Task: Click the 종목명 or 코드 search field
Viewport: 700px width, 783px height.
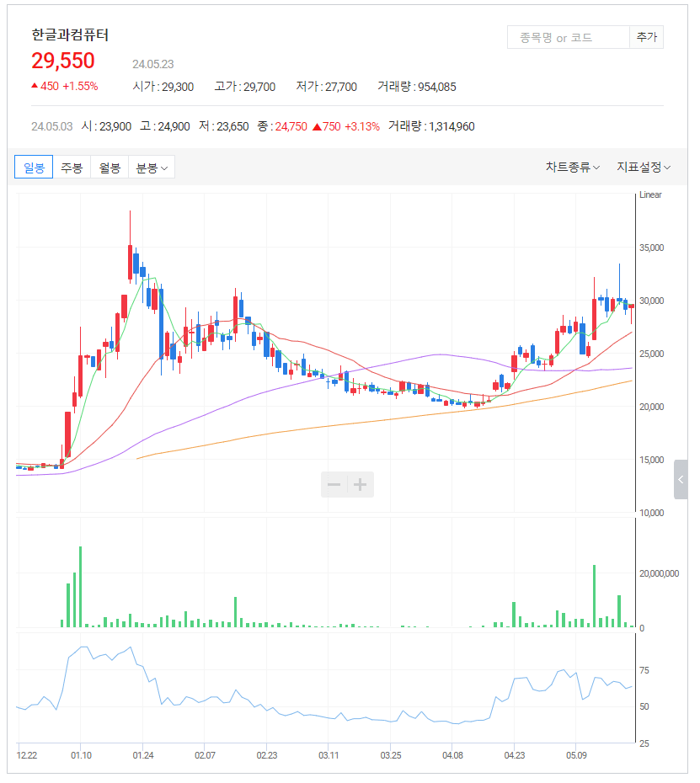Action: (x=568, y=37)
